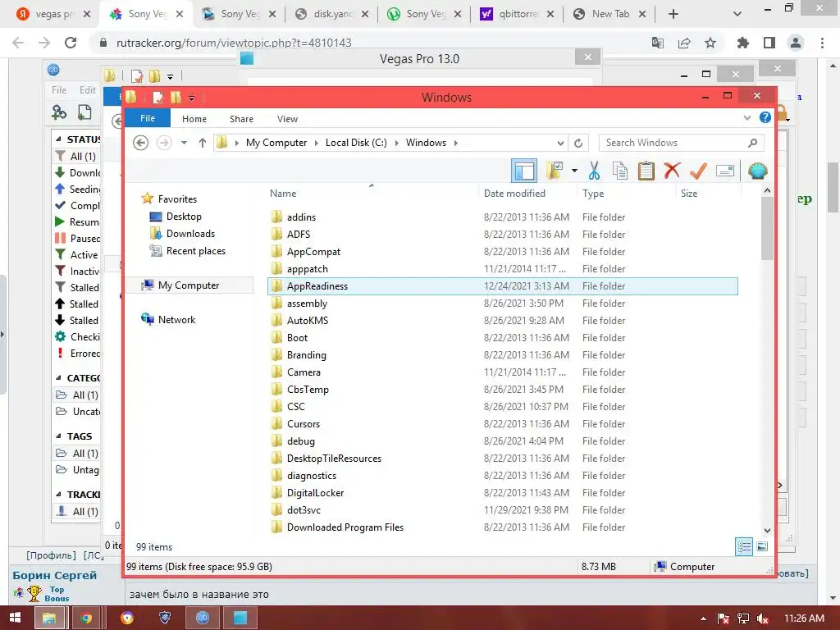This screenshot has height=630, width=840.
Task: Click qBittorrent add torrent file icon
Action: [x=84, y=112]
